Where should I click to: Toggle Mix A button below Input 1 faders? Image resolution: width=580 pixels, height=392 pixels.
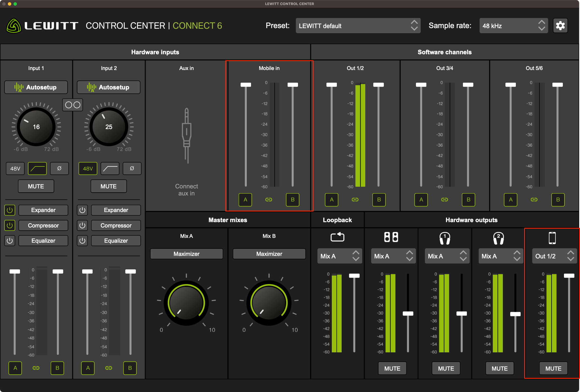tap(15, 368)
